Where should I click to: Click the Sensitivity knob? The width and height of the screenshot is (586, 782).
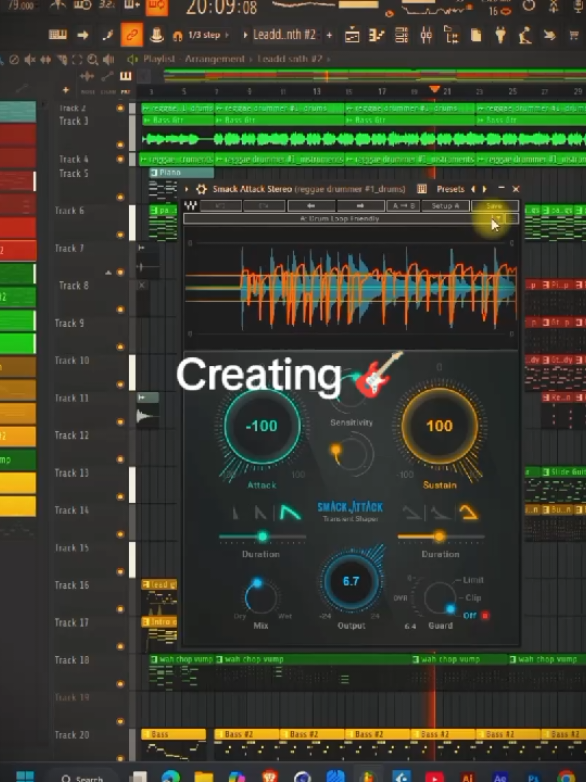352,453
